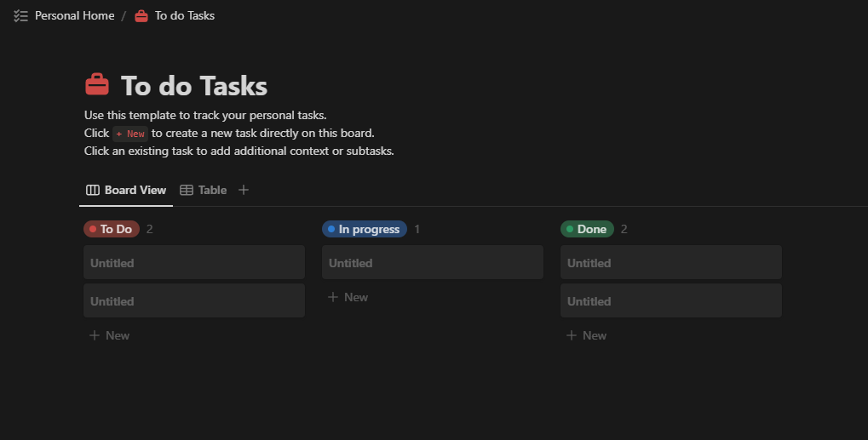Switch to the Table view tab

(x=204, y=190)
